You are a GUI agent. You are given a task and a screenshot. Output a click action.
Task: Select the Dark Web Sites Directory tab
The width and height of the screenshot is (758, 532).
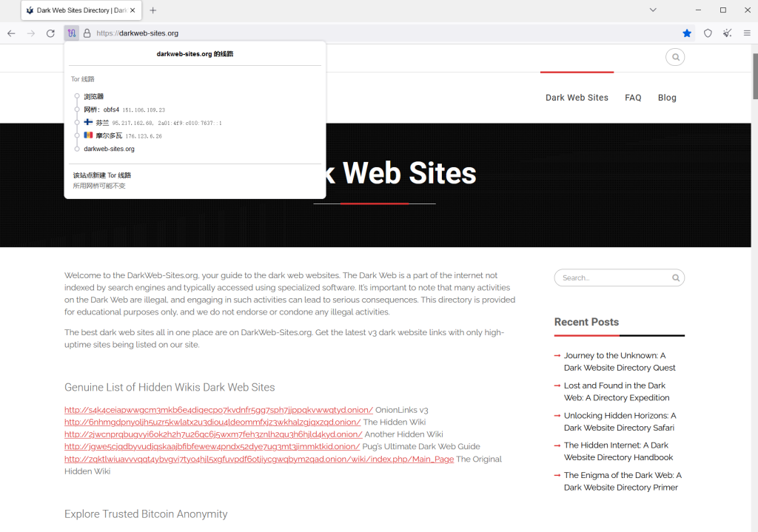click(x=73, y=10)
